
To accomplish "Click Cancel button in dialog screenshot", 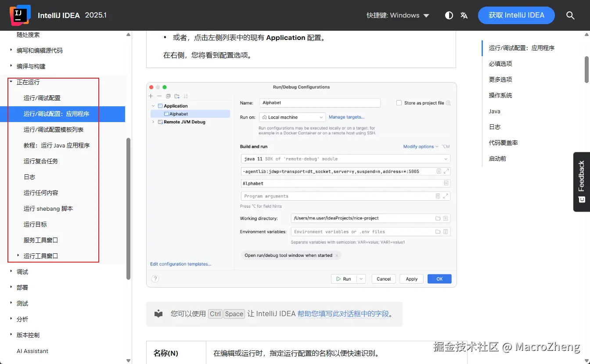I will [384, 279].
